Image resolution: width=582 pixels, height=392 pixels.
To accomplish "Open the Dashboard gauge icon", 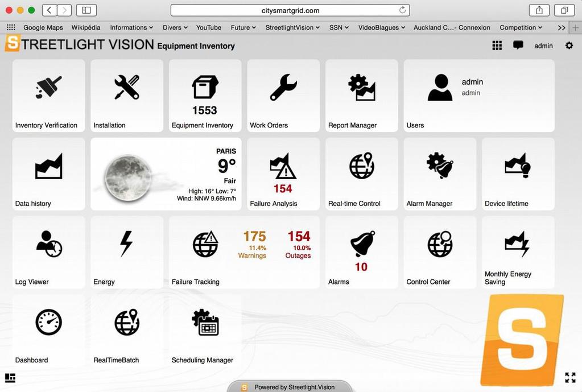I will [48, 322].
